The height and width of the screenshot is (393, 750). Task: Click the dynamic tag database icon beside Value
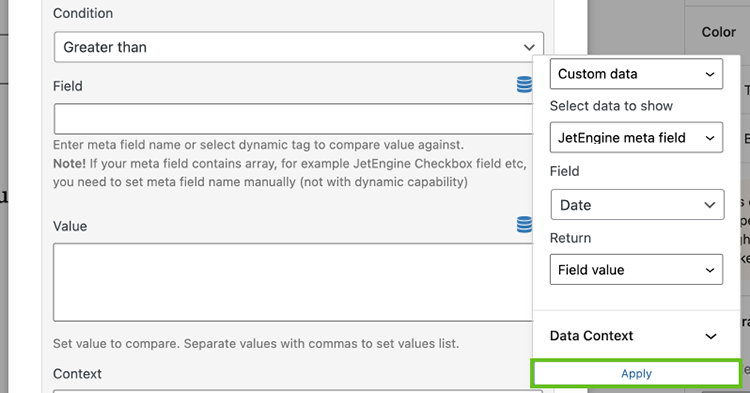524,224
